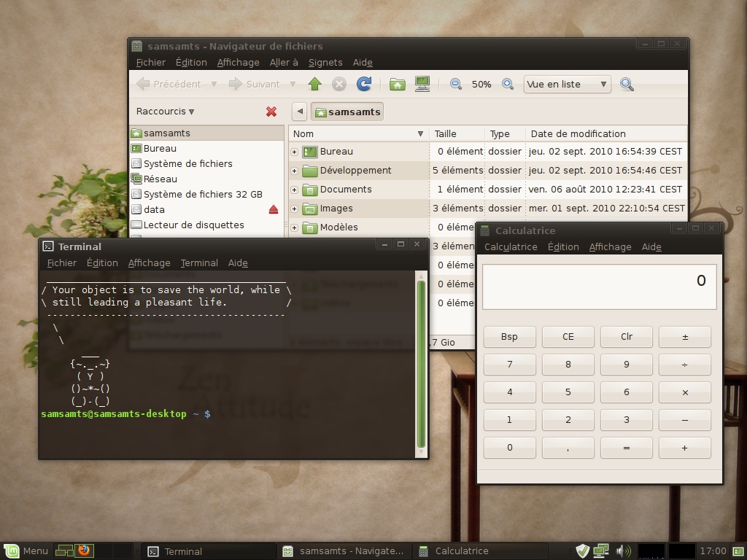747x560 pixels.
Task: Sort by the Date de modification header
Action: 605,134
